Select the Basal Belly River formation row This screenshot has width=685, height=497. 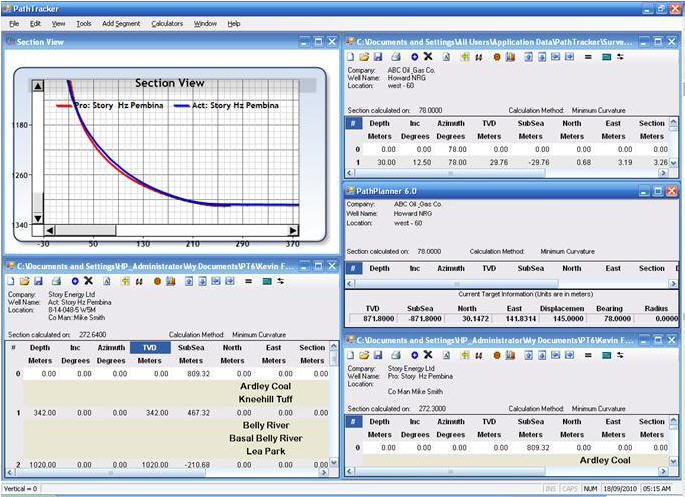tap(176, 438)
